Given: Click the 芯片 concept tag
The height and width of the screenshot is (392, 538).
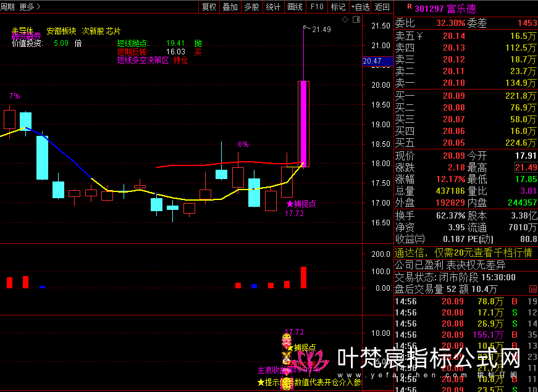Looking at the screenshot, I should [113, 31].
